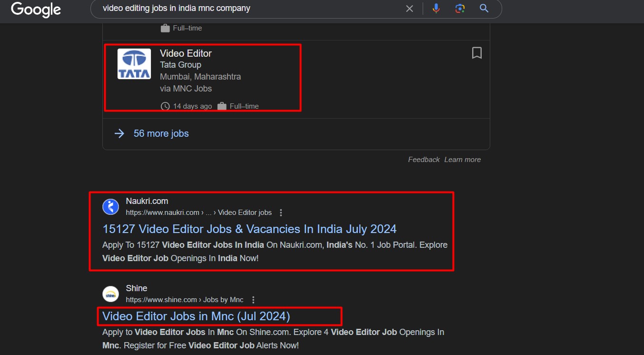Click the Tata Group company name
Image resolution: width=644 pixels, height=355 pixels.
pos(180,65)
